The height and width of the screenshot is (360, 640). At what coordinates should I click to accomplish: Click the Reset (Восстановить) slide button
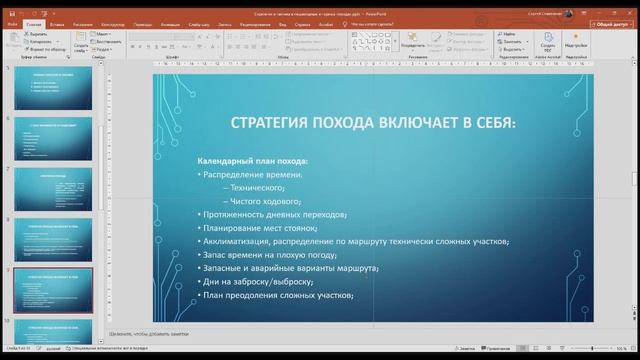click(x=106, y=42)
